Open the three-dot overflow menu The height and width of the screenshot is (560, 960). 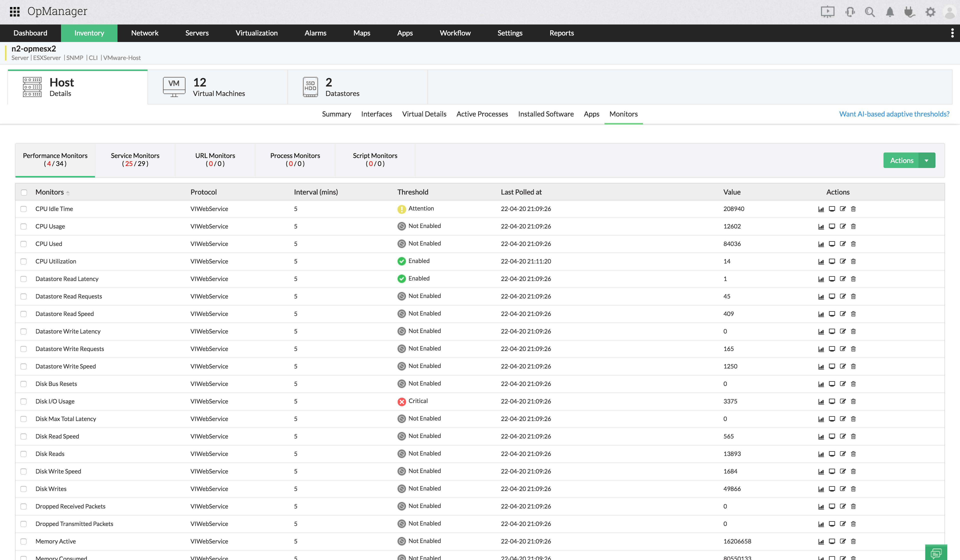tap(952, 33)
